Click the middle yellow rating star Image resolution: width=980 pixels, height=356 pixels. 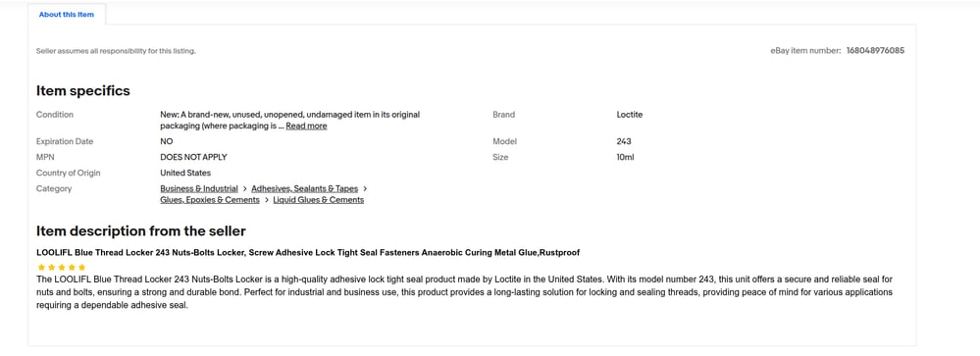tap(61, 268)
